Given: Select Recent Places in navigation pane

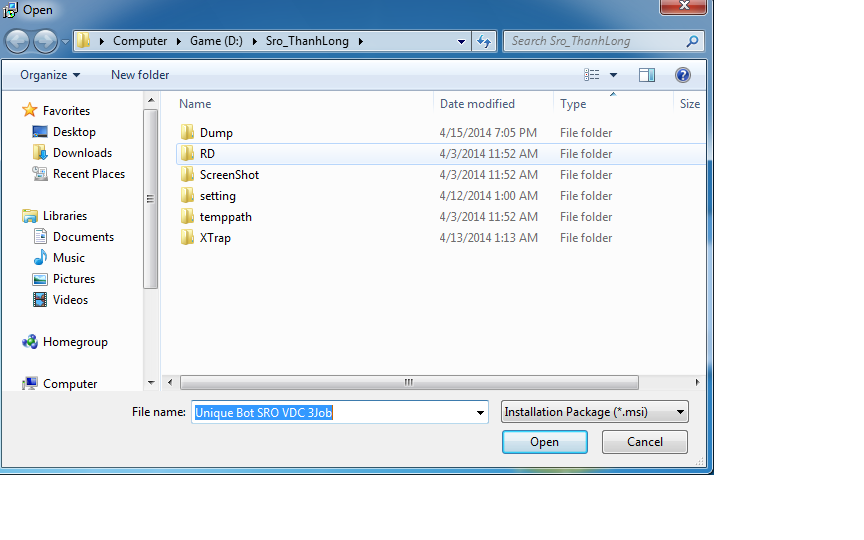Looking at the screenshot, I should click(89, 174).
